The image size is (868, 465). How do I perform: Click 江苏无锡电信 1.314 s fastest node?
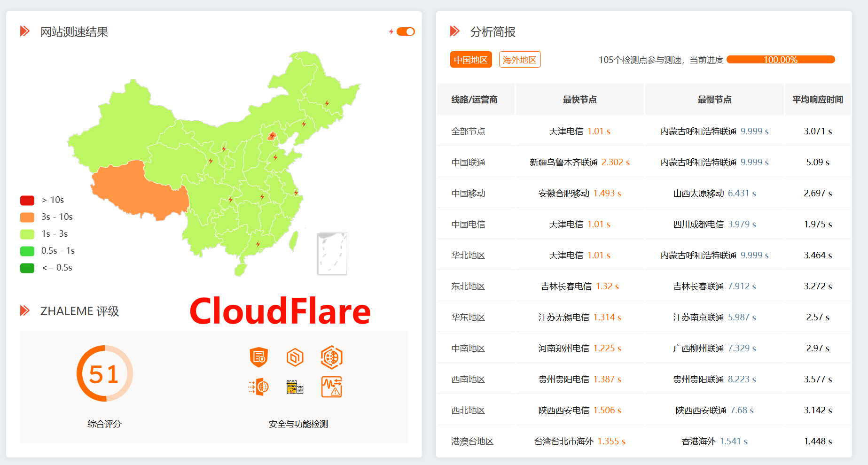pos(580,318)
